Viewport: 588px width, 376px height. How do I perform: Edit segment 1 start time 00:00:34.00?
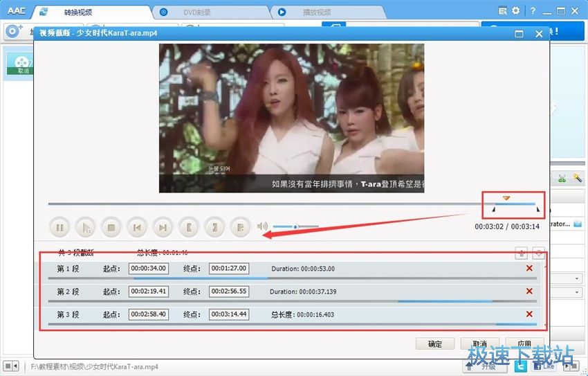click(149, 268)
